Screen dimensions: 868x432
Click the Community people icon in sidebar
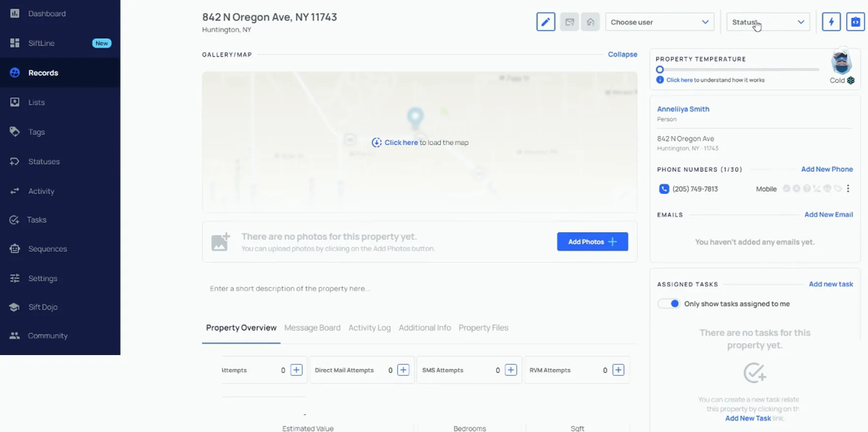(x=15, y=335)
